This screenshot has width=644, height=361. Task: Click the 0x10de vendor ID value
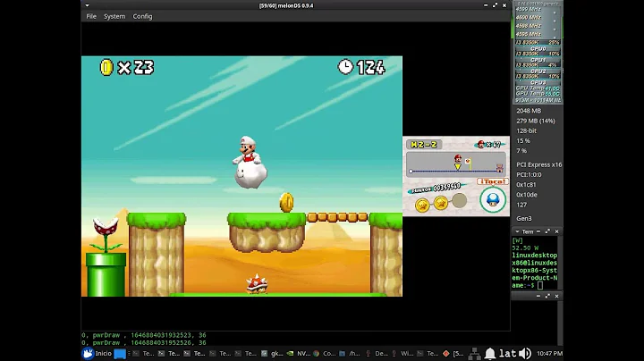click(x=527, y=195)
